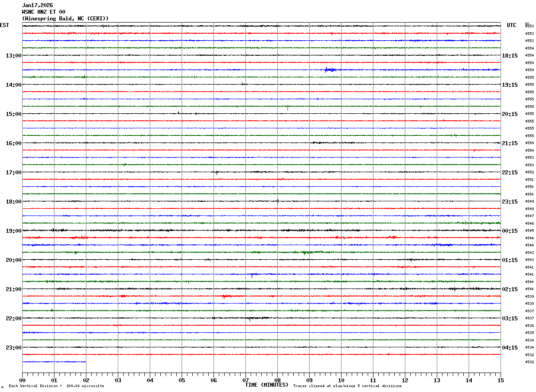Click the DC offset value 4536
Viewport: 536px width, 392px height.
[x=529, y=326]
